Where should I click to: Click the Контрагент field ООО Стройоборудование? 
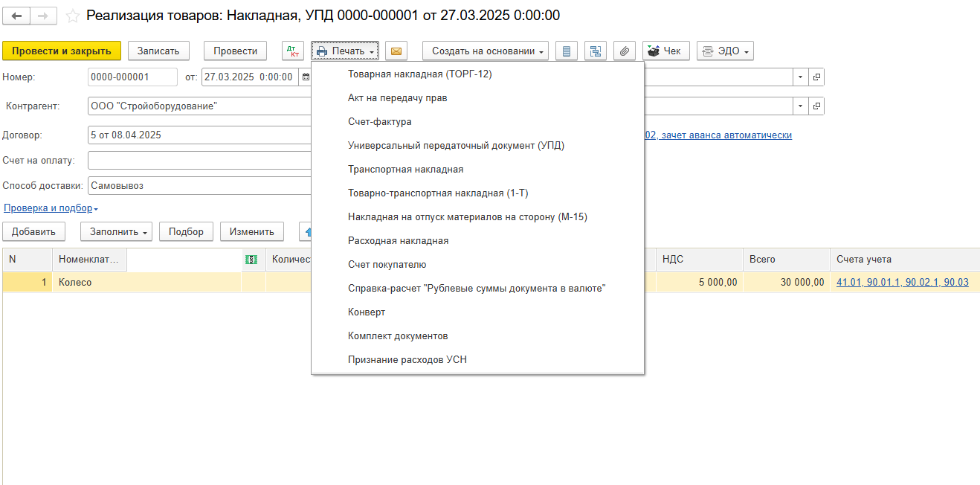click(x=199, y=106)
